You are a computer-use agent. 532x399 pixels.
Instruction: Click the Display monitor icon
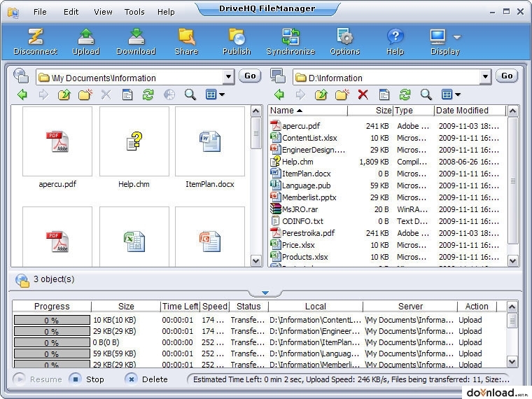click(437, 36)
